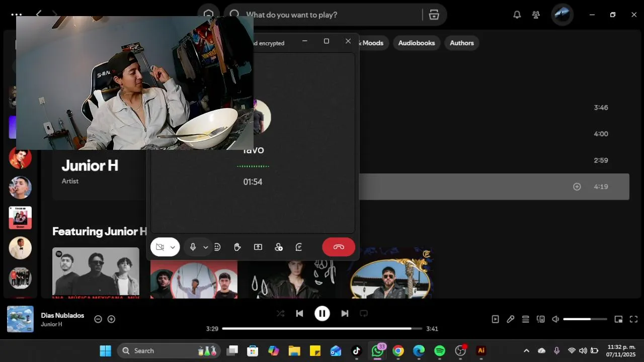This screenshot has height=362, width=644.
Task: Navigate back in Spotify
Action: point(39,14)
